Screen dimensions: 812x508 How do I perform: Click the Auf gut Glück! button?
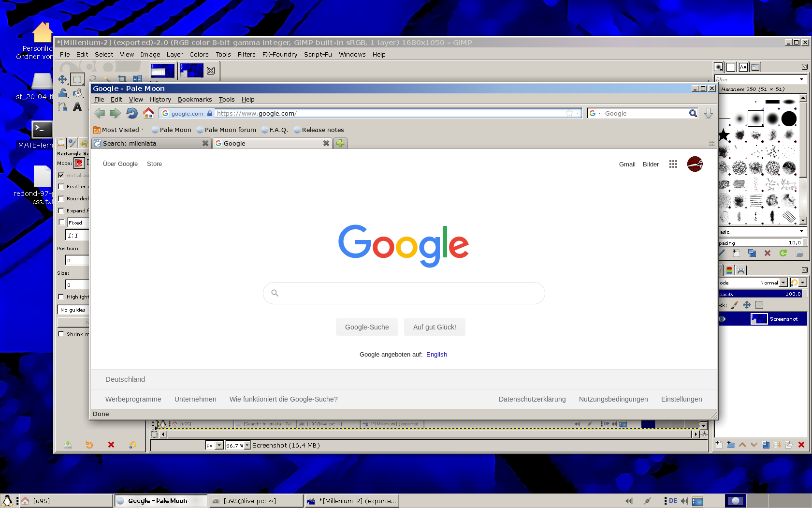point(435,327)
